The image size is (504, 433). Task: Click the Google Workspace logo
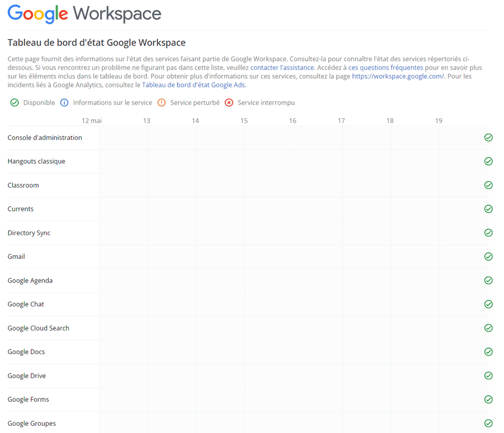click(84, 14)
